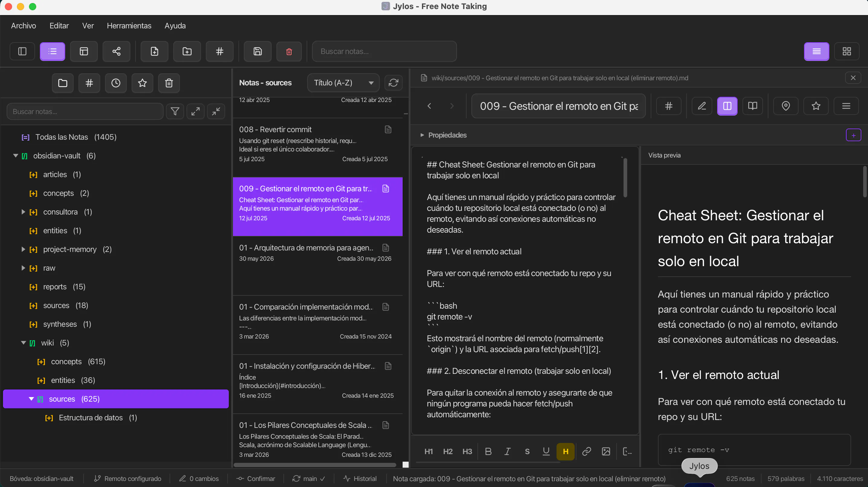Expand the consultora folder
The image size is (868, 487).
point(23,212)
